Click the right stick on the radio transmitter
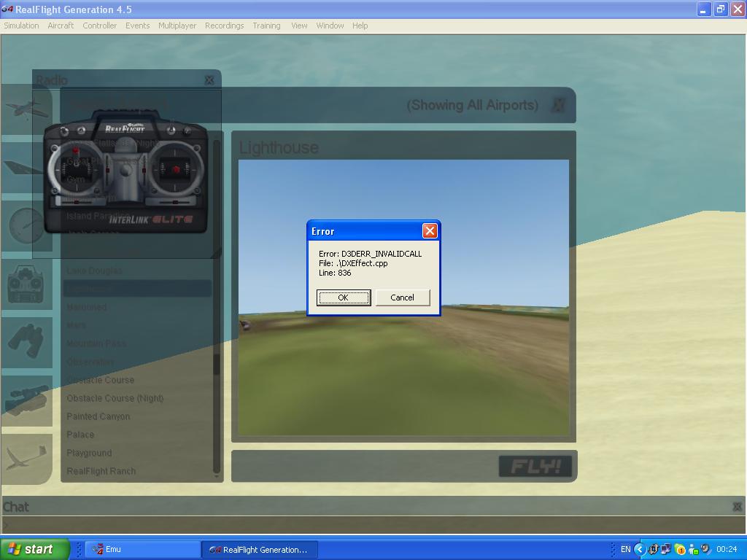 [176, 168]
